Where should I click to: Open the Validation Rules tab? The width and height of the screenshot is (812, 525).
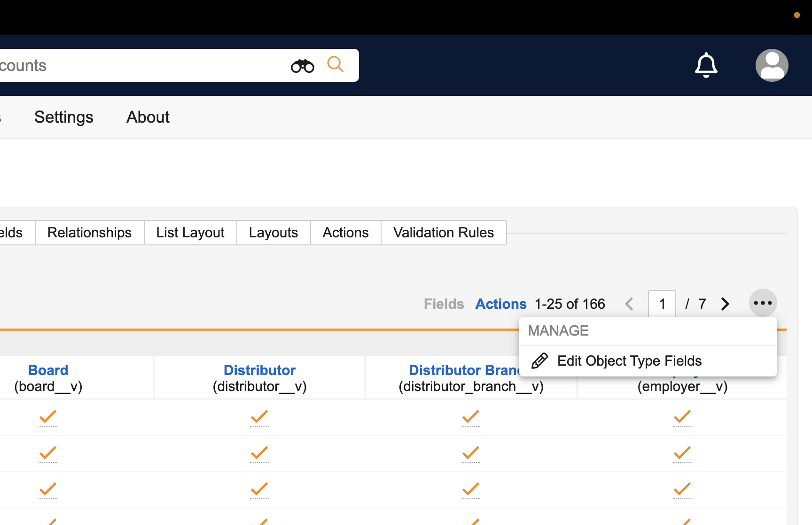[443, 233]
